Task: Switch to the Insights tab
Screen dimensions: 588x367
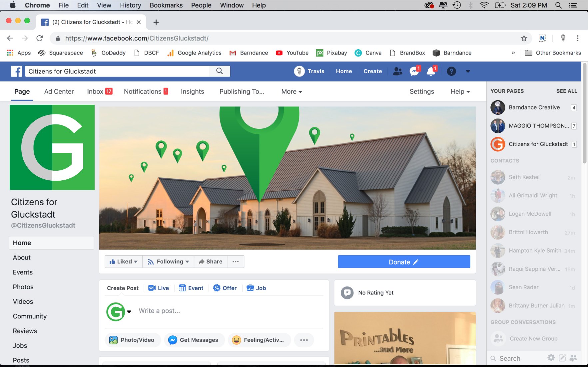Action: [192, 92]
